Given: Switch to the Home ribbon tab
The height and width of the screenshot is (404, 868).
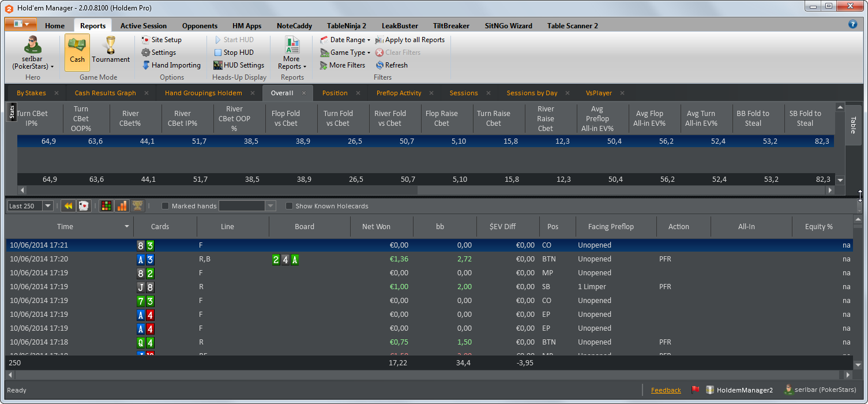Looking at the screenshot, I should point(55,25).
